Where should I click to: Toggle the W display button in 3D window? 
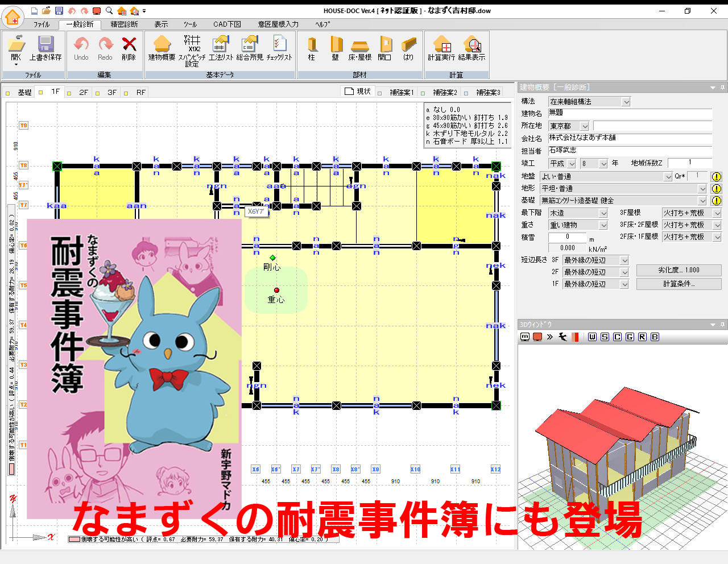tap(592, 337)
